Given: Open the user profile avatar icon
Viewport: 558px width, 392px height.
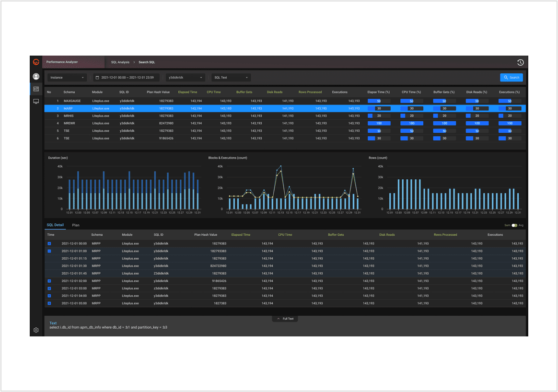Looking at the screenshot, I should click(x=36, y=77).
